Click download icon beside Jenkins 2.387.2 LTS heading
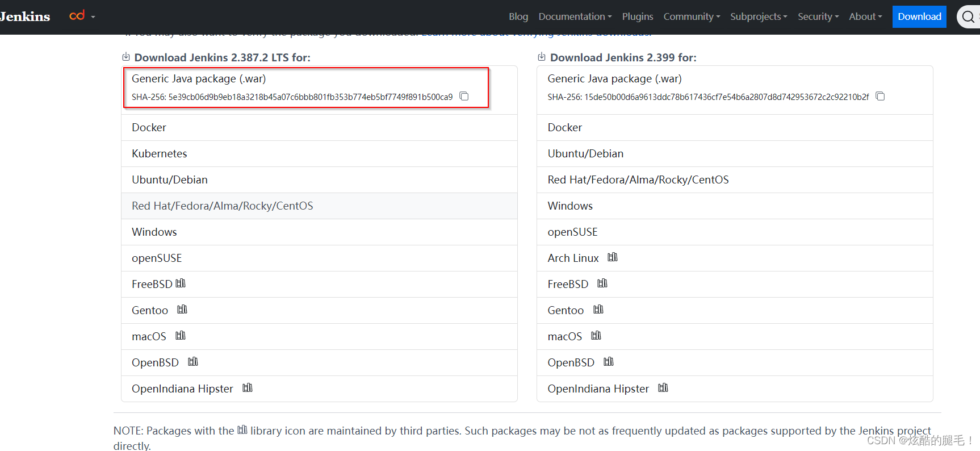980x451 pixels. click(x=126, y=57)
